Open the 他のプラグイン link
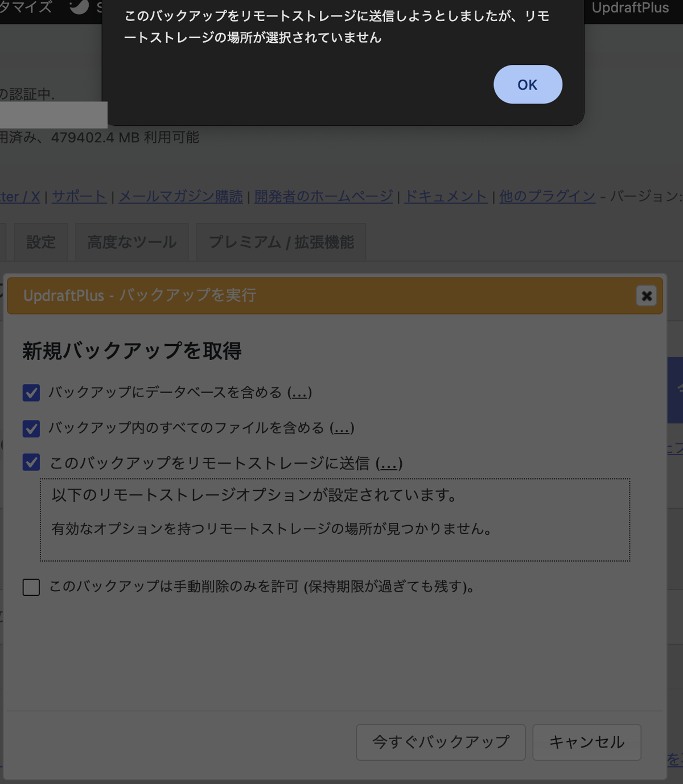Screen dimensions: 683x784 point(548,196)
